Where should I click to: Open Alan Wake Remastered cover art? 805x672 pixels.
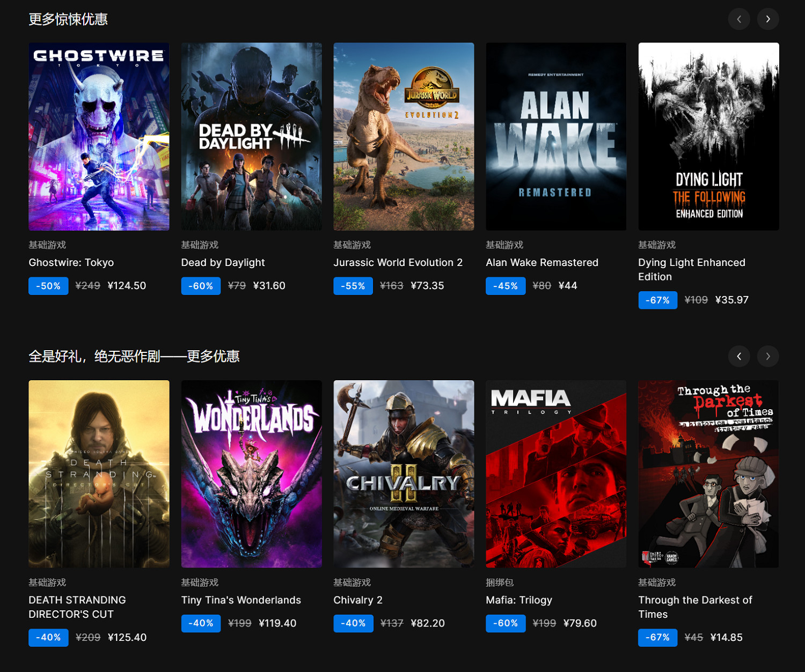pos(556,137)
